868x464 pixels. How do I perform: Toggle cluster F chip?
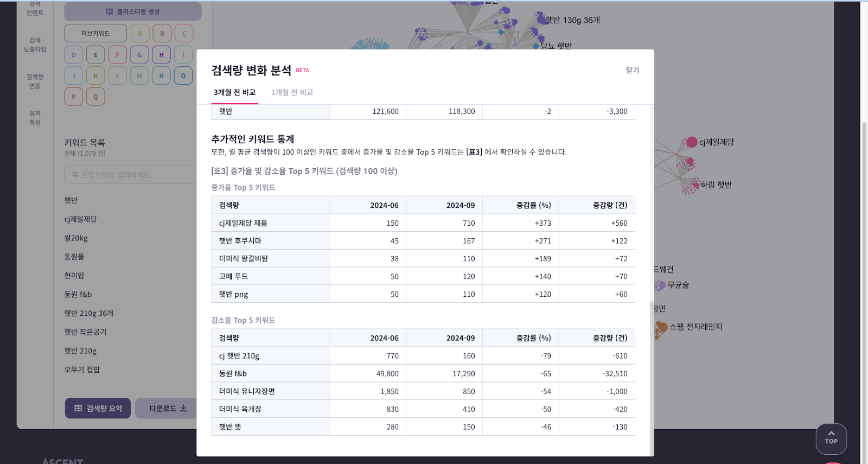(x=118, y=55)
